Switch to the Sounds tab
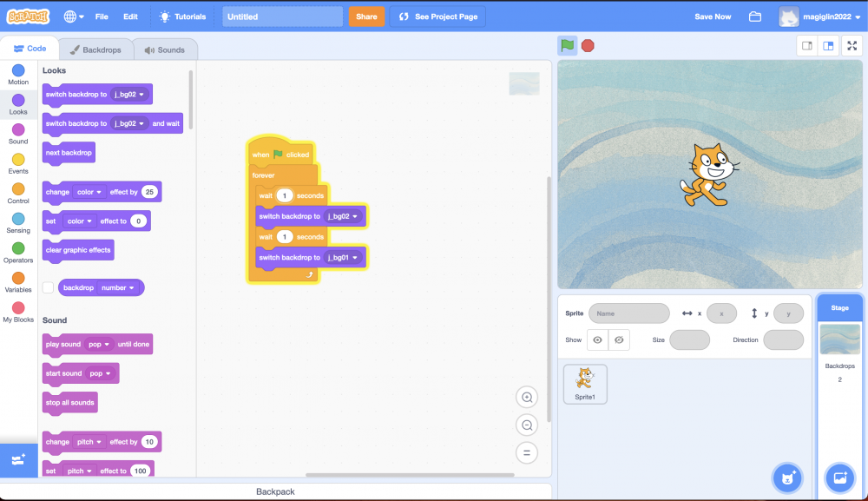This screenshot has height=501, width=868. [x=165, y=49]
